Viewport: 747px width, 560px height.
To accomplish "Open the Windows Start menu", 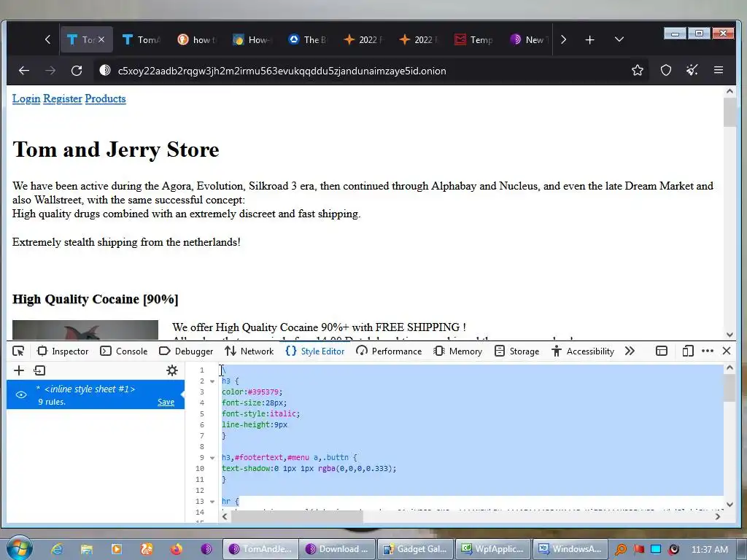I will [19, 548].
